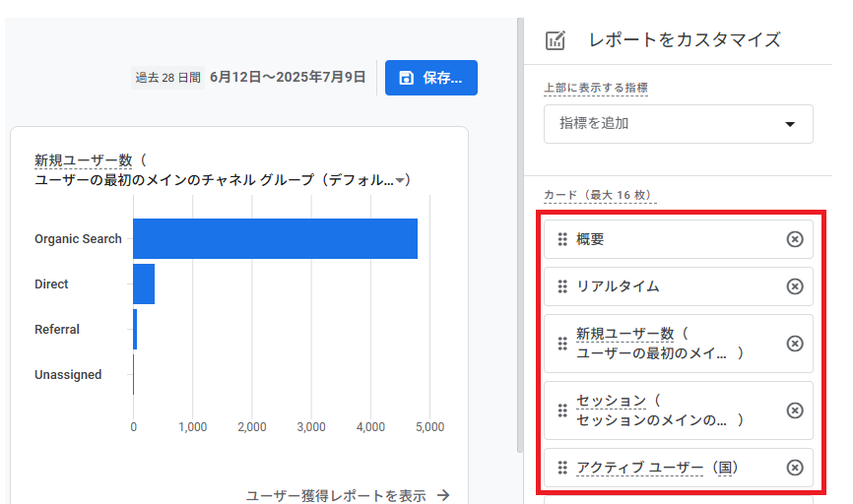Click the 新規ユーザー数 metric title on chart
Image resolution: width=853 pixels, height=504 pixels.
click(84, 160)
